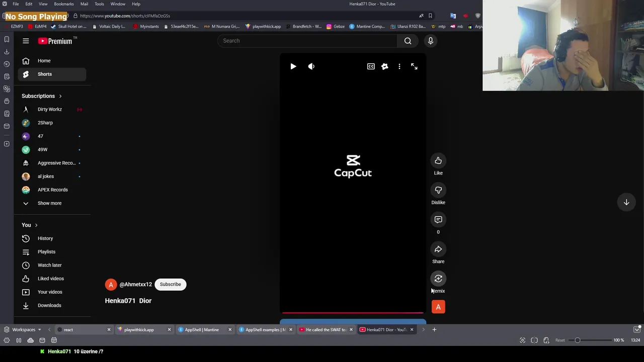Open the 2Sharp channel
This screenshot has height=362, width=644.
coord(52,123)
